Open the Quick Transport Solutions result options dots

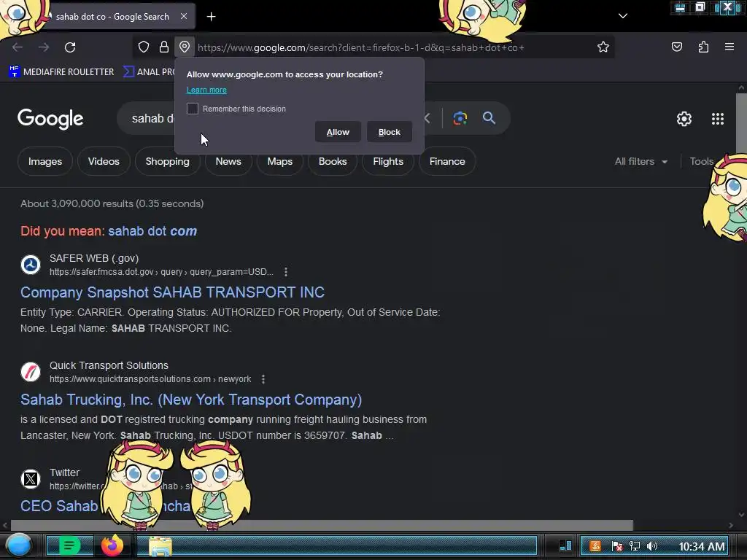point(263,379)
